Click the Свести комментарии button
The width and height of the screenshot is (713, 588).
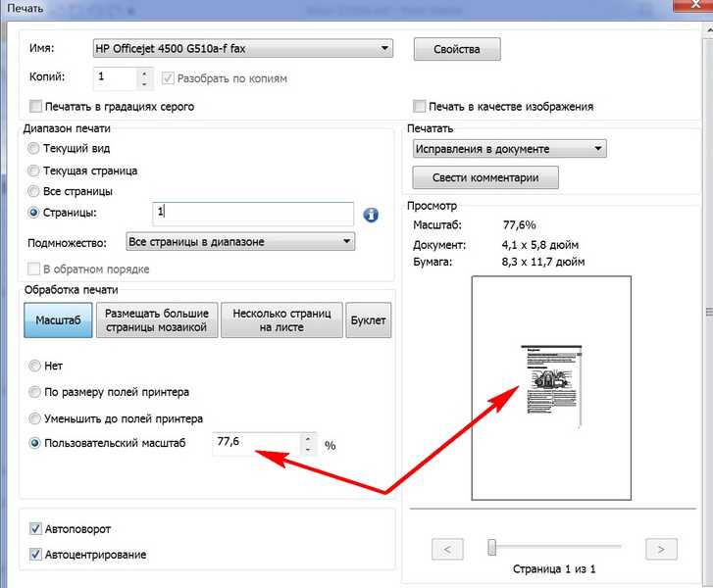pos(485,177)
